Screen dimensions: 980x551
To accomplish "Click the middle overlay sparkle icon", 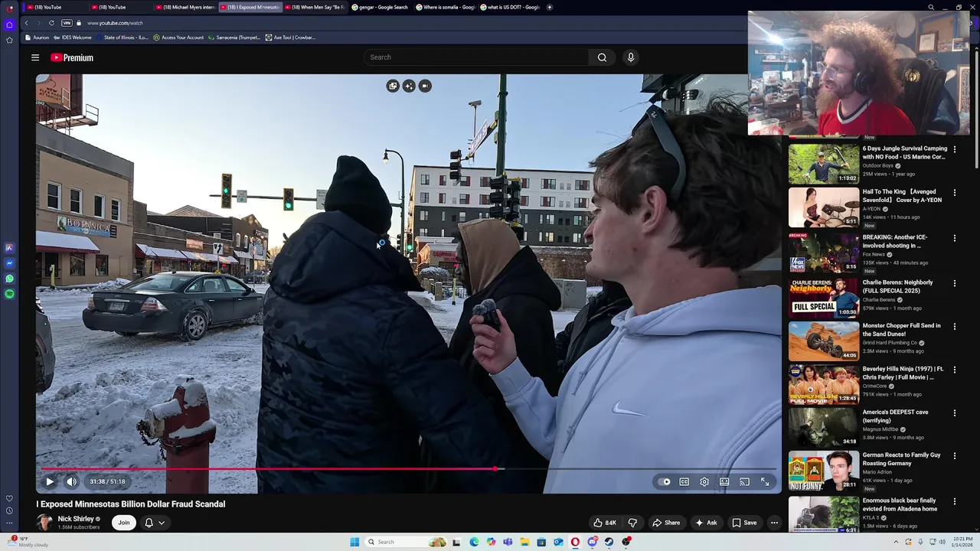I will (x=409, y=86).
